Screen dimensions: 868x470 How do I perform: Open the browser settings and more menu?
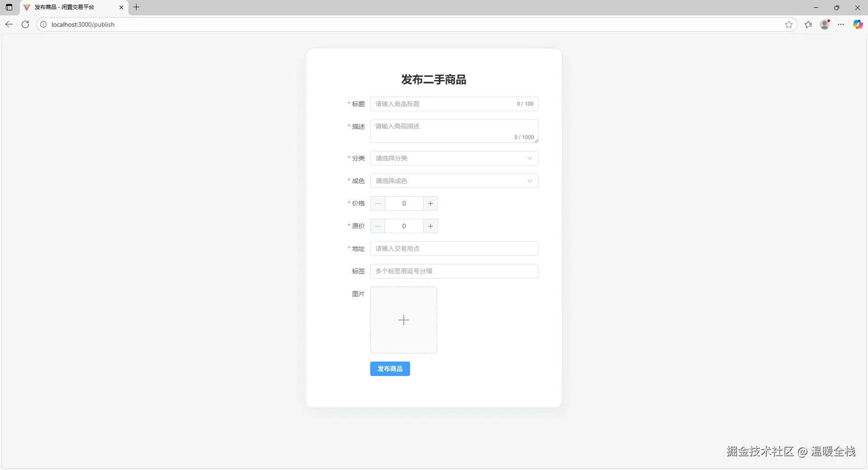pos(841,24)
